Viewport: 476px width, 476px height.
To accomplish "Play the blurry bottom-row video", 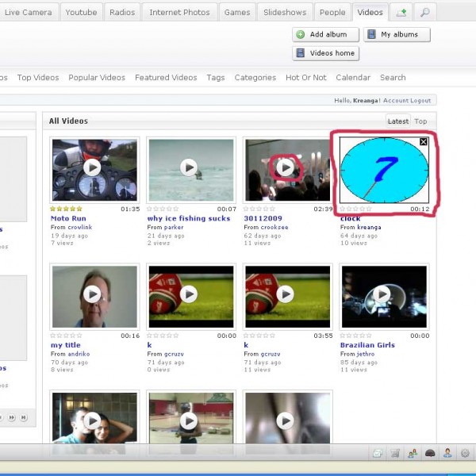I will pyautogui.click(x=286, y=420).
